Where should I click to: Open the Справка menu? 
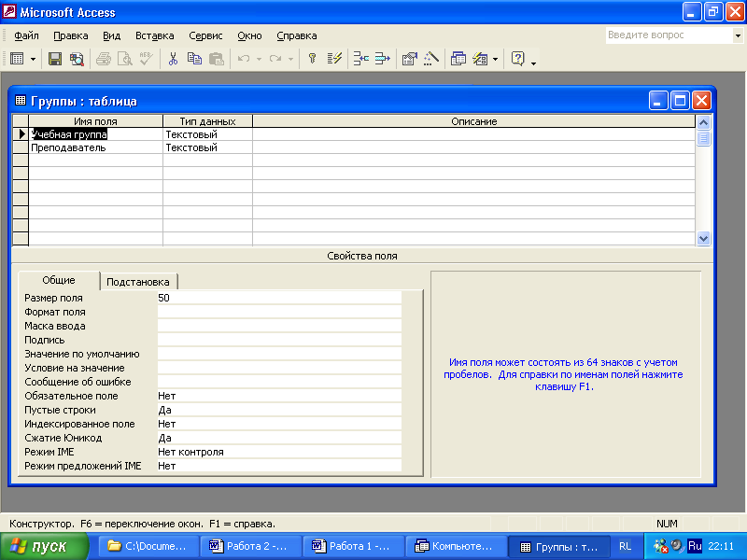point(296,35)
